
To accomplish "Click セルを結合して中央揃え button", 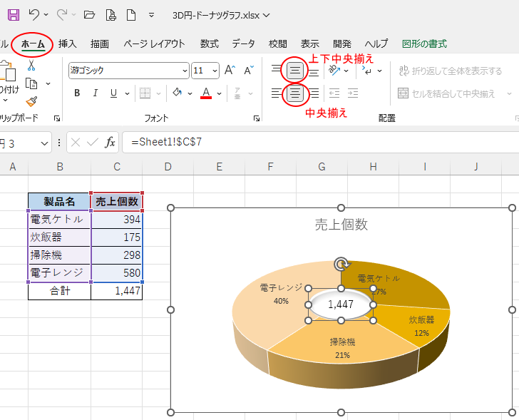I will click(446, 93).
